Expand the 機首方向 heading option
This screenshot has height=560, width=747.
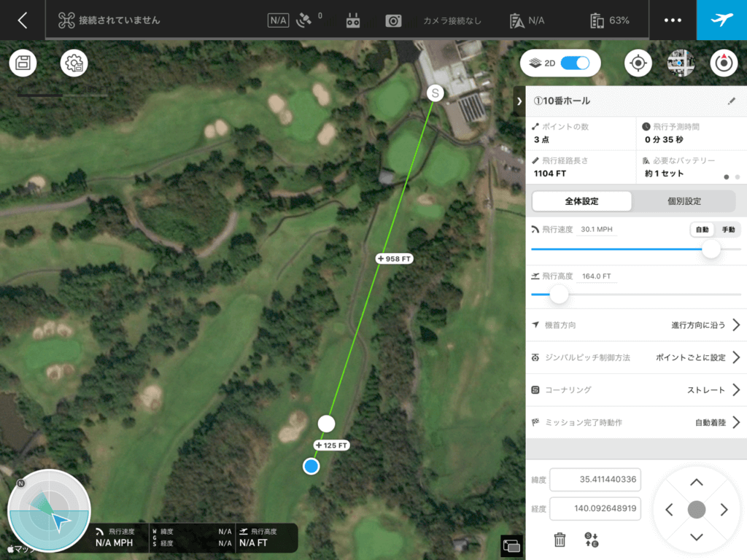(x=735, y=324)
